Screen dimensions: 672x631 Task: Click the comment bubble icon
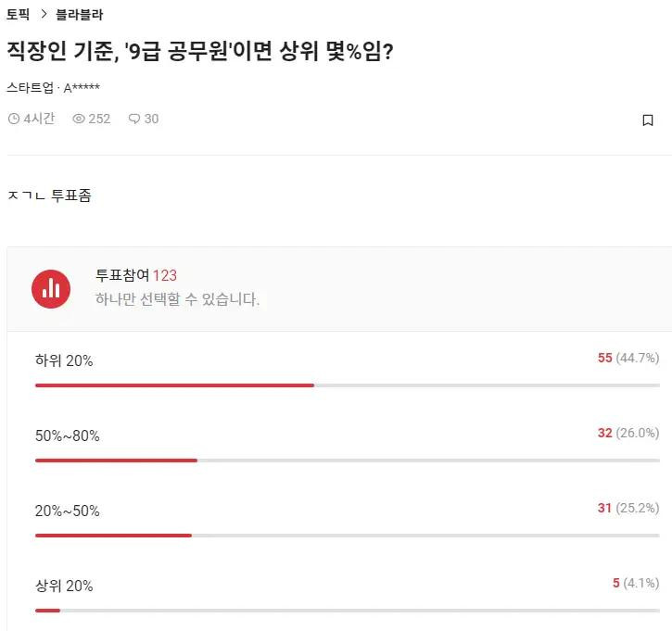coord(134,119)
